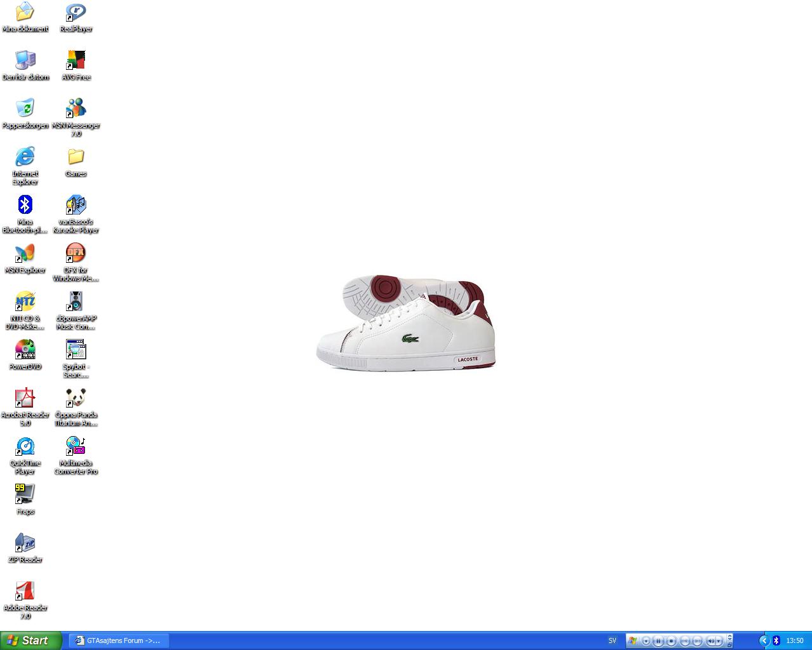
Task: Restore the Windows Media Player from the taskbar toolbar
Action: coord(730,645)
